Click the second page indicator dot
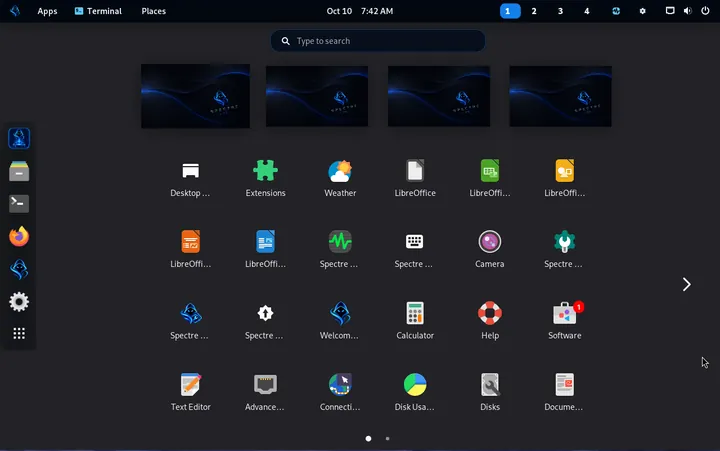Image resolution: width=720 pixels, height=451 pixels. coord(388,439)
